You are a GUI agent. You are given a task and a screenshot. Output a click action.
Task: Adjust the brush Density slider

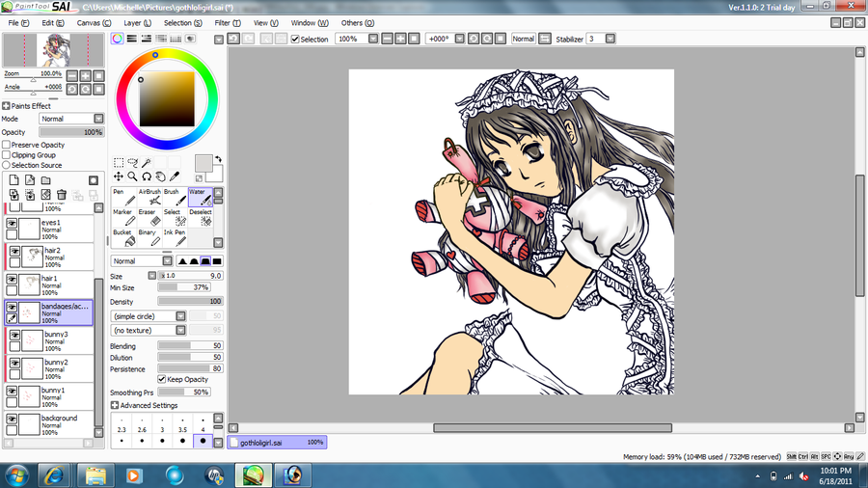pyautogui.click(x=190, y=301)
